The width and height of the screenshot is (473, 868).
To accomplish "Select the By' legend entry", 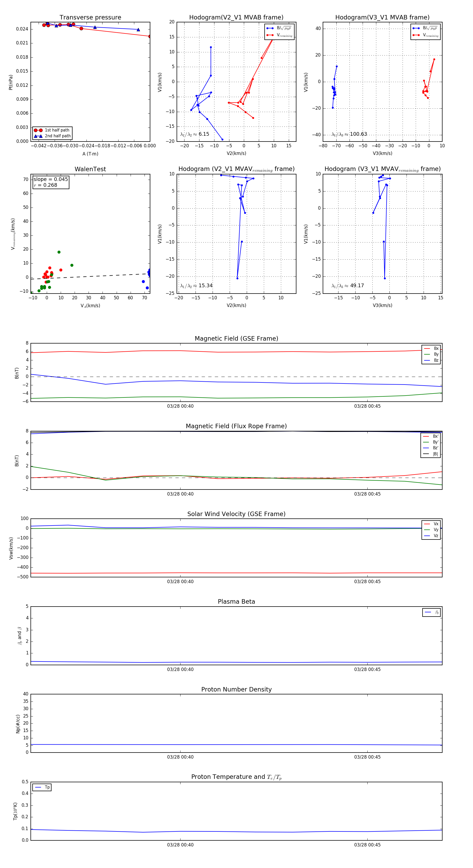I will [x=431, y=442].
